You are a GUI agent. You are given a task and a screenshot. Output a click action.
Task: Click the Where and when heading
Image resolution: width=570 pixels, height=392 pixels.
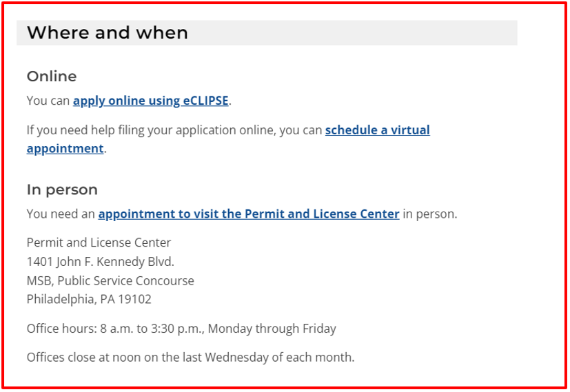point(108,32)
